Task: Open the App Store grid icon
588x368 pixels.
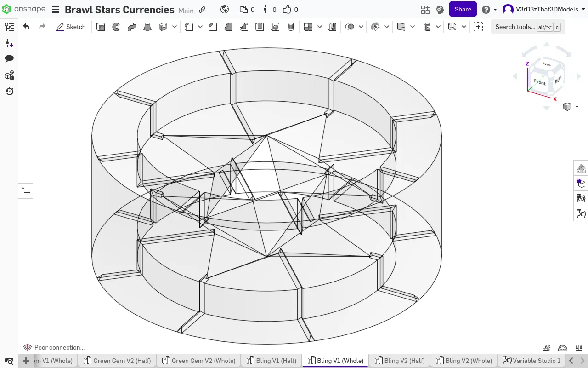Action: coord(425,9)
